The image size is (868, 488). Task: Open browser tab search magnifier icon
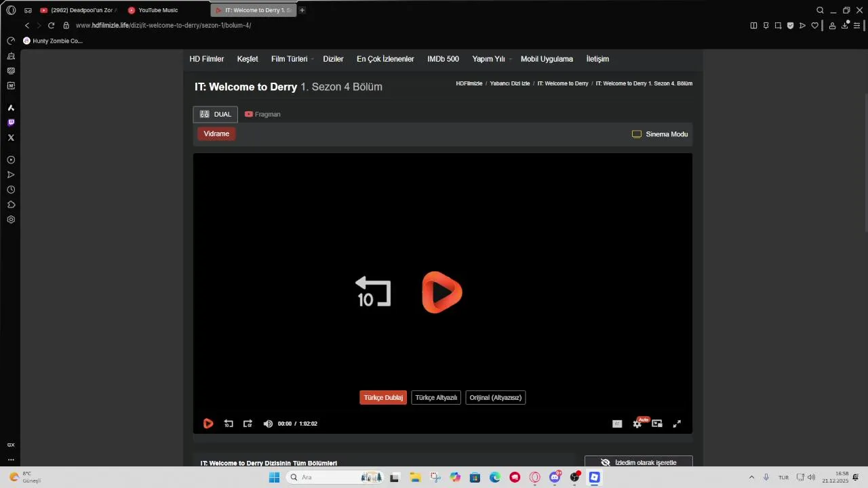click(x=820, y=10)
